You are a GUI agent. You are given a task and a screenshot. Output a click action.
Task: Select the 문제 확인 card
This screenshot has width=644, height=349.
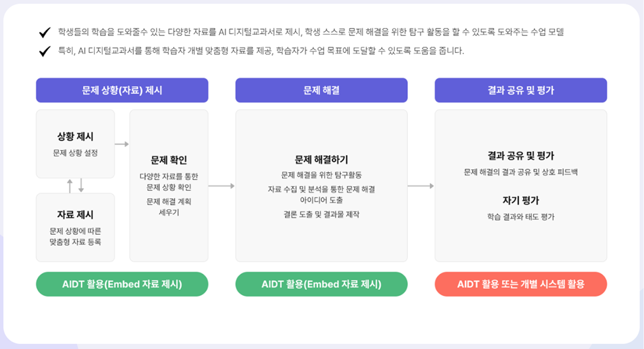169,185
